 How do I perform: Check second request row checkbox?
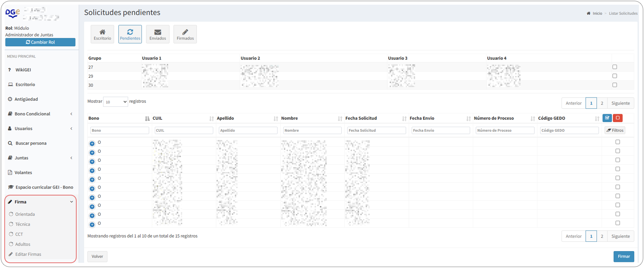click(618, 151)
